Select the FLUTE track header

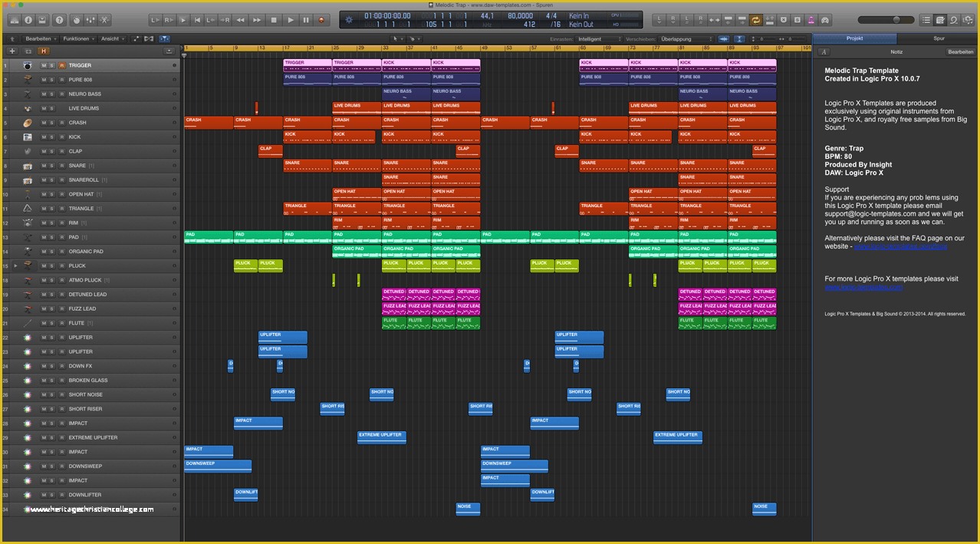[90, 323]
